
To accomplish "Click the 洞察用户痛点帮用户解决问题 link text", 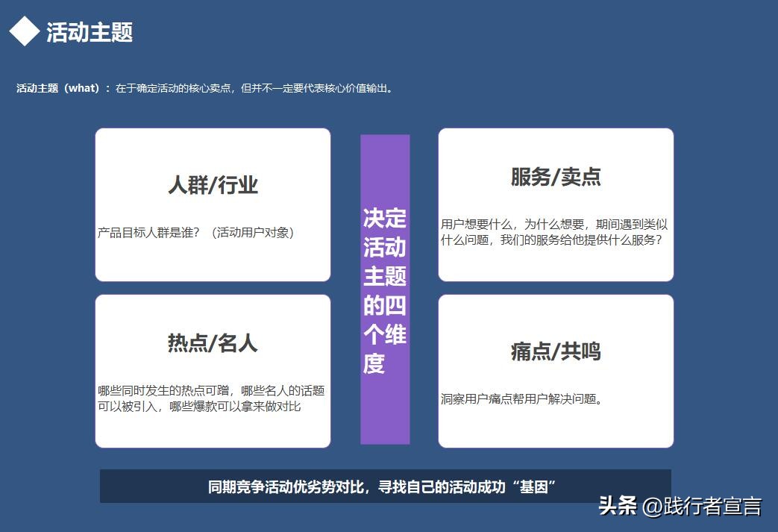I will [523, 398].
